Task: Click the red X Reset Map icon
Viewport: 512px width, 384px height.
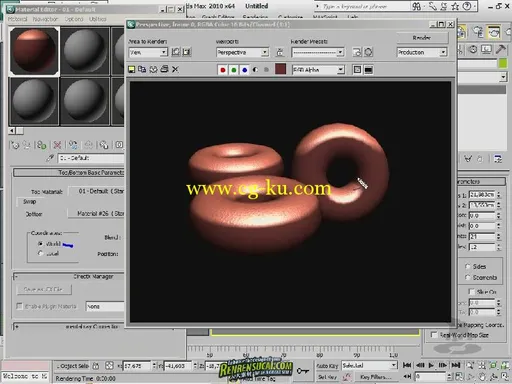Action: point(57,145)
